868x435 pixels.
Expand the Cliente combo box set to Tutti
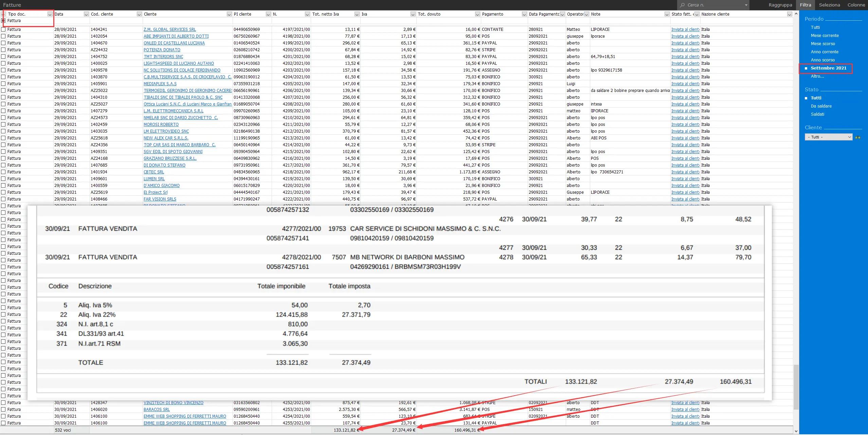click(x=849, y=137)
